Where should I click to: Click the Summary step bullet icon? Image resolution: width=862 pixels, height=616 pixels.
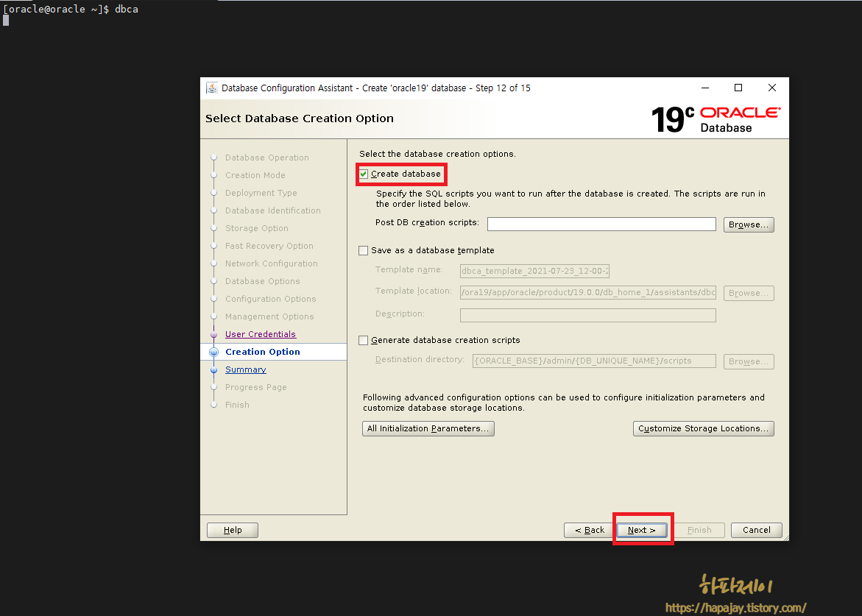point(214,369)
